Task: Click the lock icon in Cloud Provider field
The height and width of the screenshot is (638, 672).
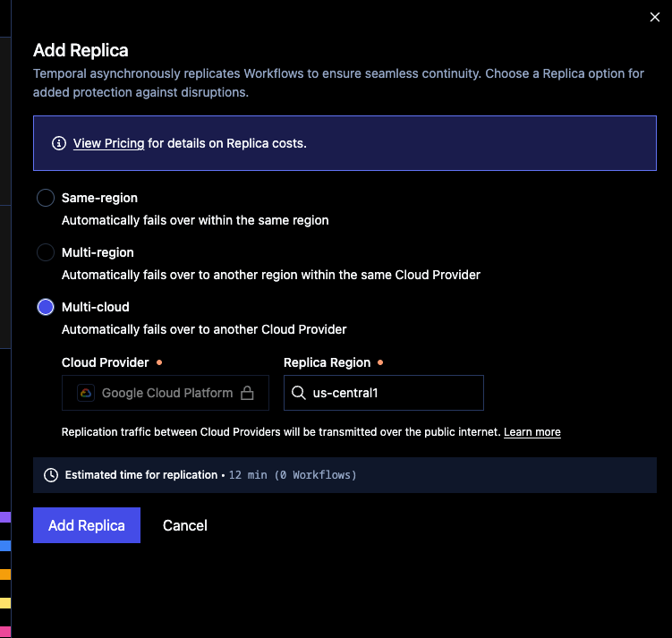Action: tap(247, 393)
